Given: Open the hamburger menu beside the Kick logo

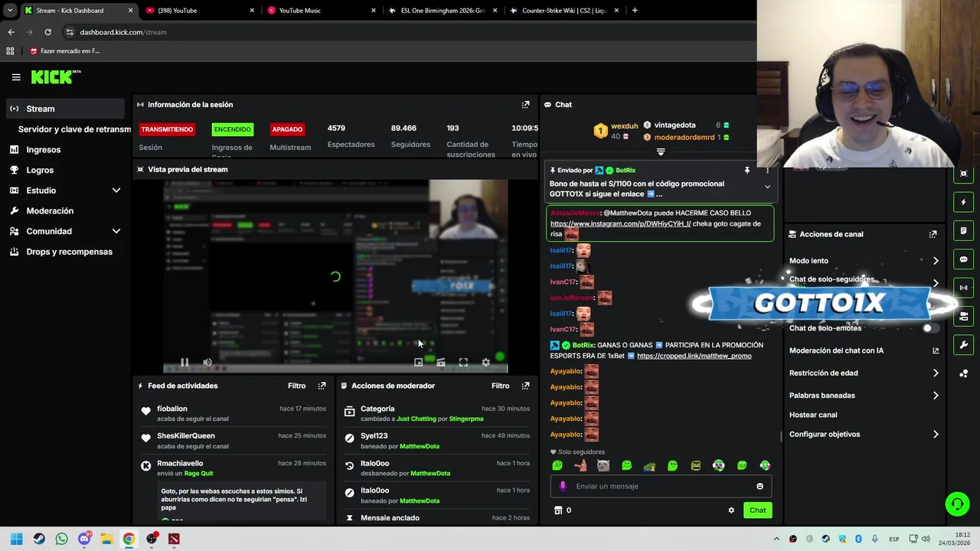Looking at the screenshot, I should tap(16, 77).
